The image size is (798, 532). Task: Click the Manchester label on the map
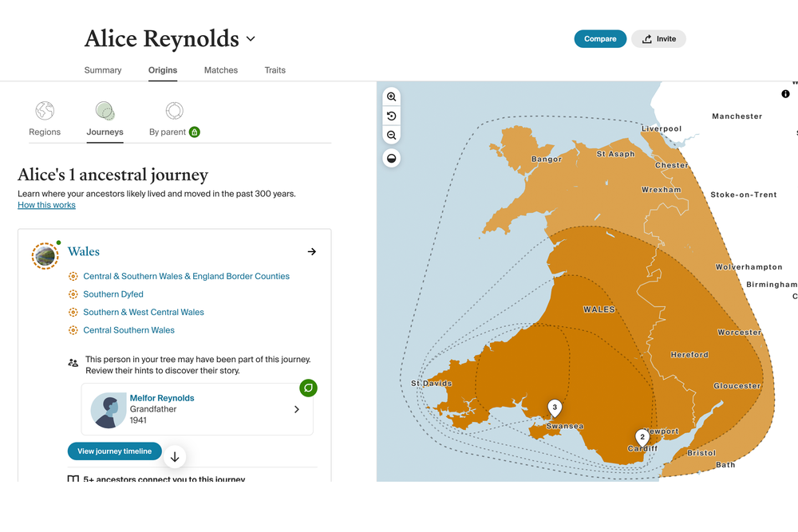click(x=737, y=116)
